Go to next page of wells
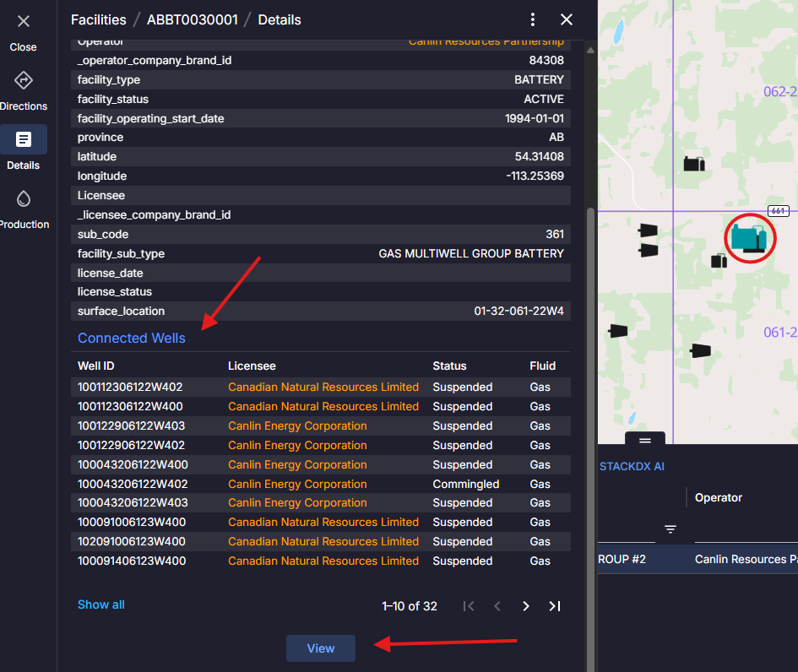Viewport: 798px width, 672px height. point(526,606)
